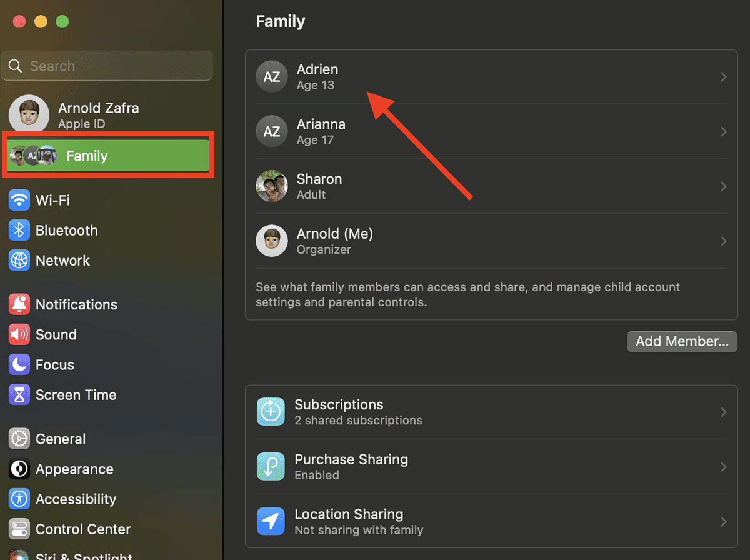The height and width of the screenshot is (560, 750).
Task: Expand Purchase Sharing chevron
Action: 723,467
